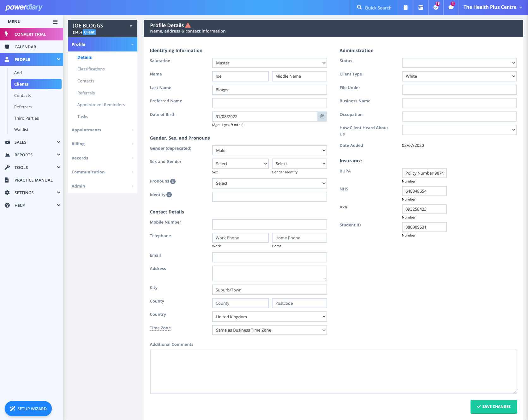
Task: Open tasks checkmark icon with 16 badge
Action: point(436,7)
